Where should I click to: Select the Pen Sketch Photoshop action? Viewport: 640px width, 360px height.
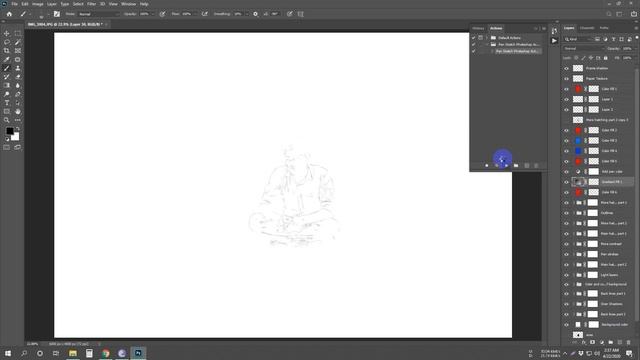pos(518,51)
